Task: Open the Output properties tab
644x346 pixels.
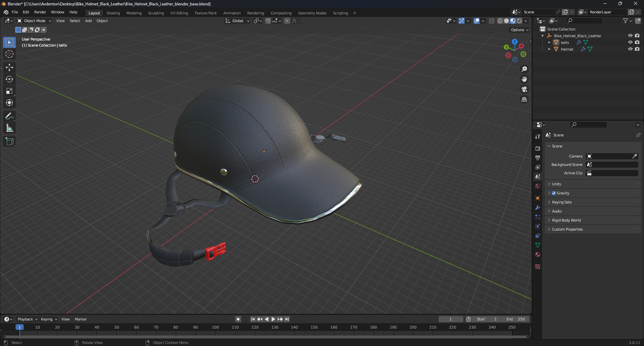Action: click(538, 158)
